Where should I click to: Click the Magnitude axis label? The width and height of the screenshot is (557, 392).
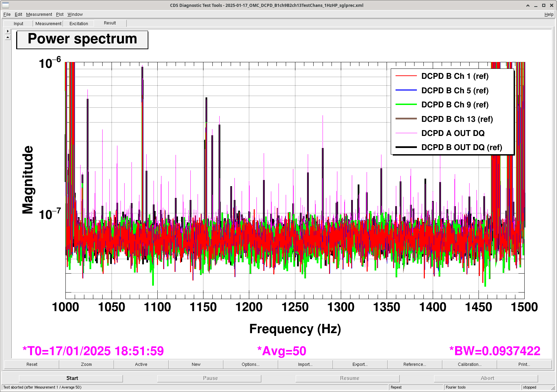tap(28, 180)
